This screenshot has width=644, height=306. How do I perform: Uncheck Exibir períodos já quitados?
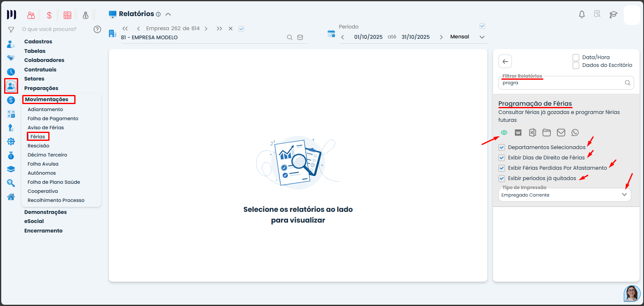coord(502,178)
